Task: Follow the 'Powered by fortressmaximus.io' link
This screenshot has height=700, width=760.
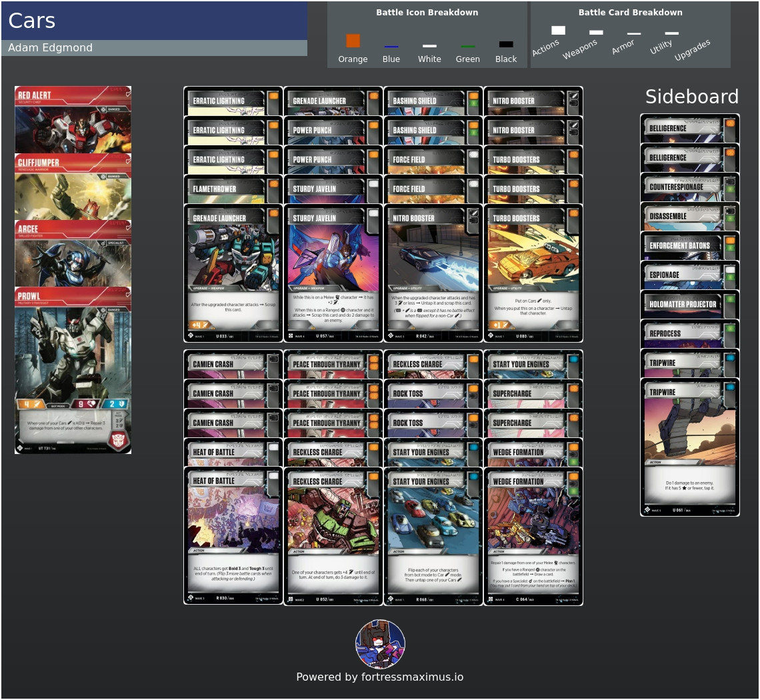Action: pos(379,677)
